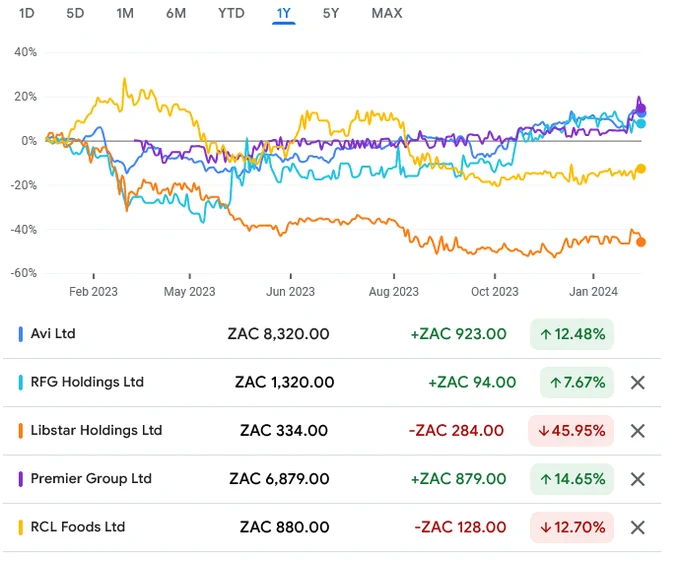Click the Avi Ltd 12.48% change badge
The image size is (680, 562).
572,334
